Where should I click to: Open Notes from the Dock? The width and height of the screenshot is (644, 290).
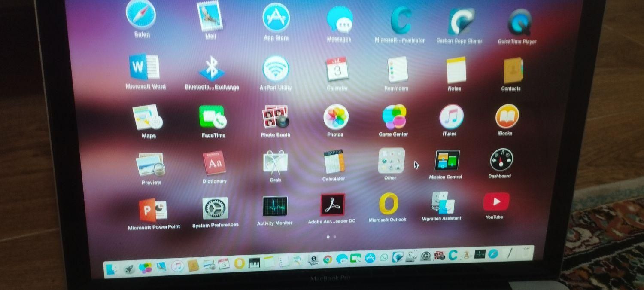click(x=269, y=262)
